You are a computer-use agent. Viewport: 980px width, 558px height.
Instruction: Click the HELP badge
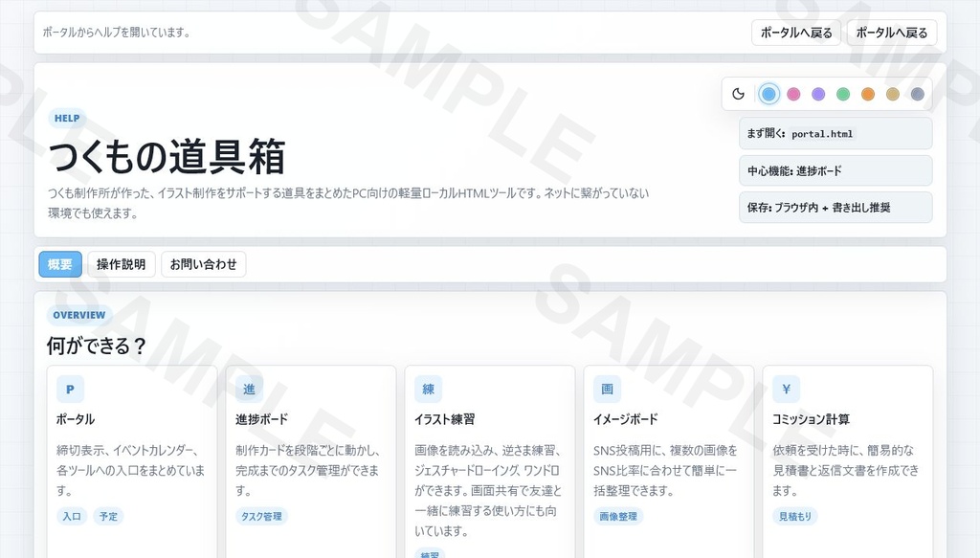67,118
